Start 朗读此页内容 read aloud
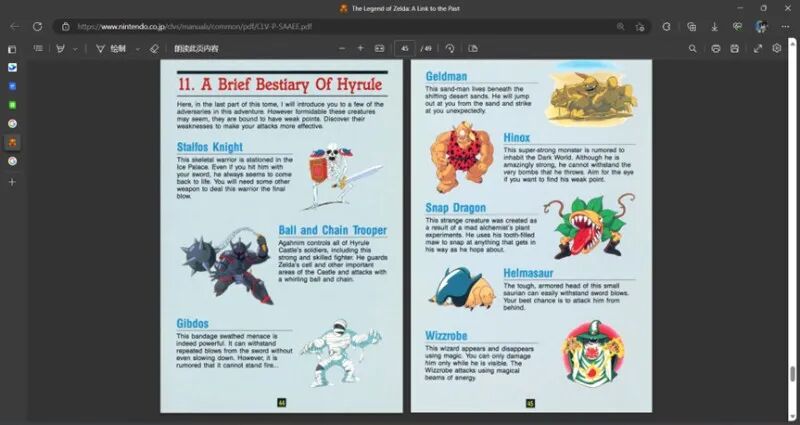 pyautogui.click(x=196, y=48)
